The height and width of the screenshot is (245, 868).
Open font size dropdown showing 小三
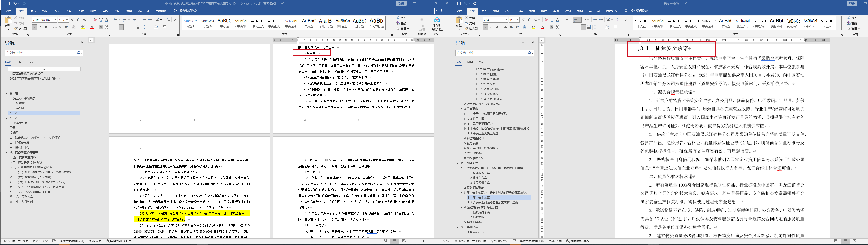(518, 20)
